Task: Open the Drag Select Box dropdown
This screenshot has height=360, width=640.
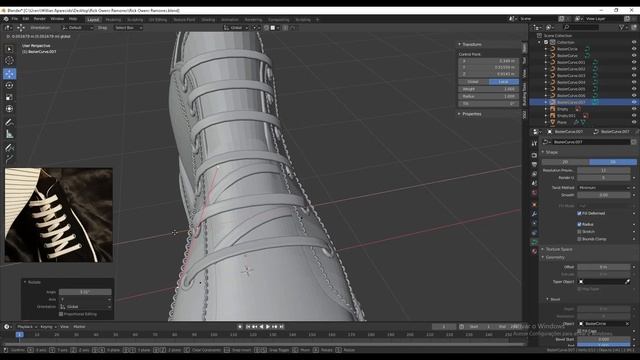Action: [x=128, y=28]
